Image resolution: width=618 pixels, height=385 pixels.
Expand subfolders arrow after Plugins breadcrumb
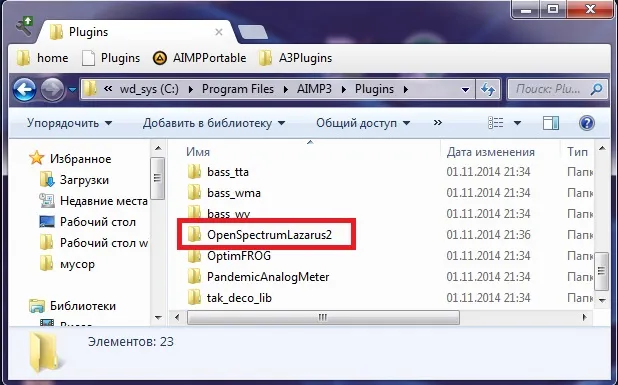tap(406, 89)
